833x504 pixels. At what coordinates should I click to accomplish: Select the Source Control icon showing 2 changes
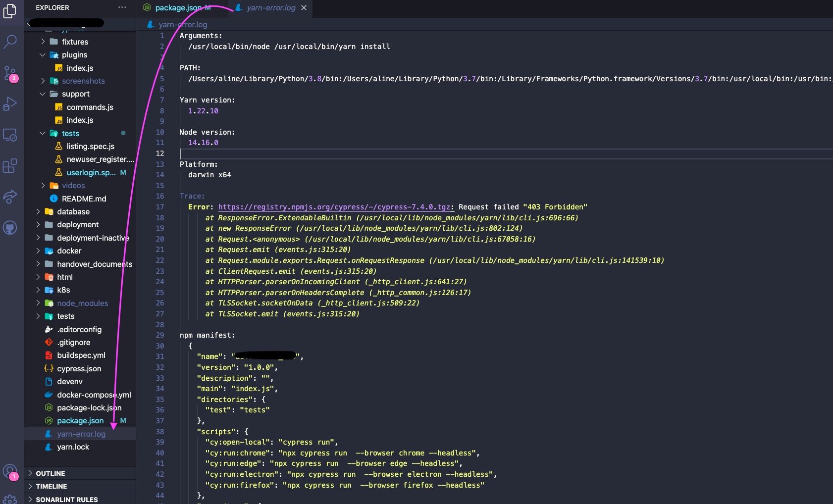[10, 72]
